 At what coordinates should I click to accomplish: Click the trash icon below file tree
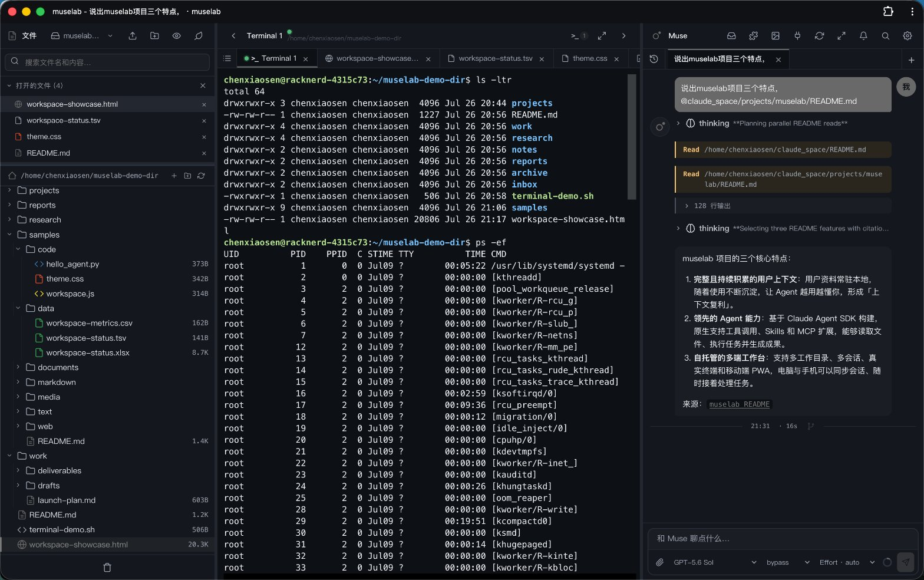(107, 568)
